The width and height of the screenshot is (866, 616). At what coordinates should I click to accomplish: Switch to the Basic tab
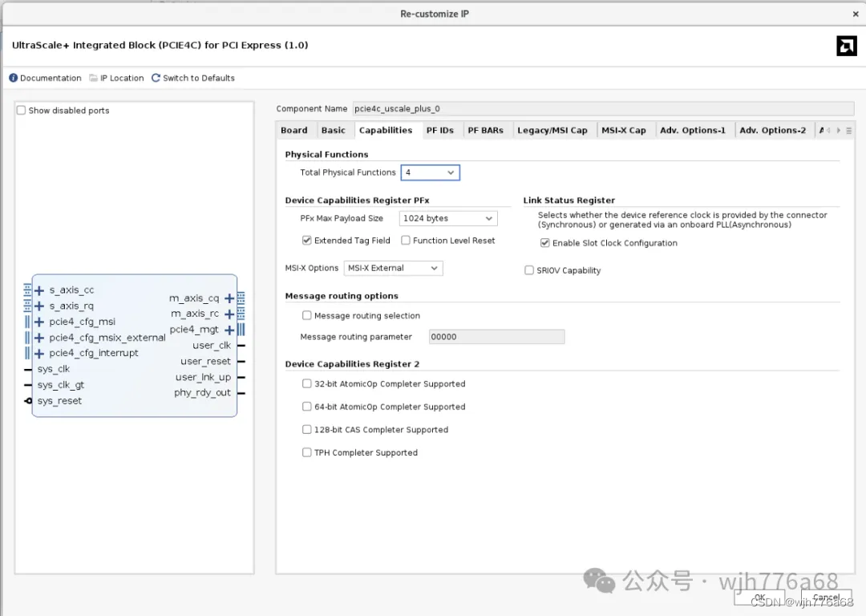(x=333, y=131)
